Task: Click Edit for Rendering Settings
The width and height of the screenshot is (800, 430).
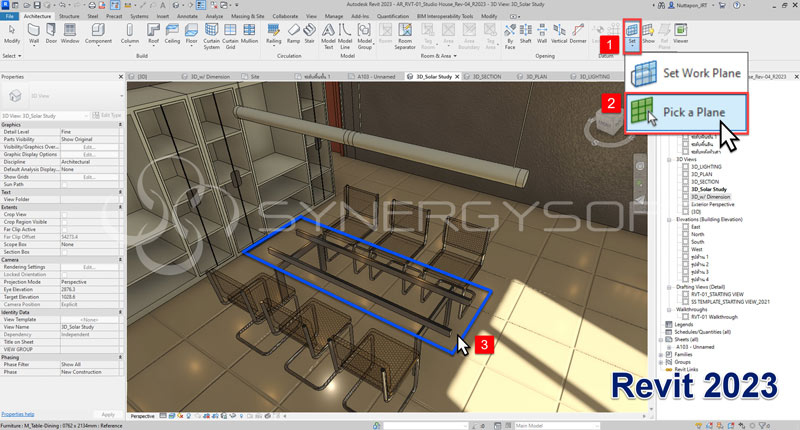Action: [89, 267]
